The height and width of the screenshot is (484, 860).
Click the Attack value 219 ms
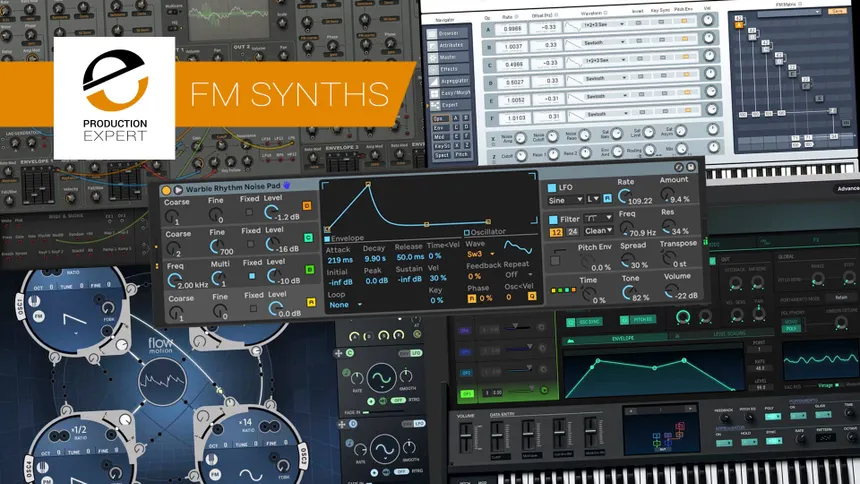[340, 260]
